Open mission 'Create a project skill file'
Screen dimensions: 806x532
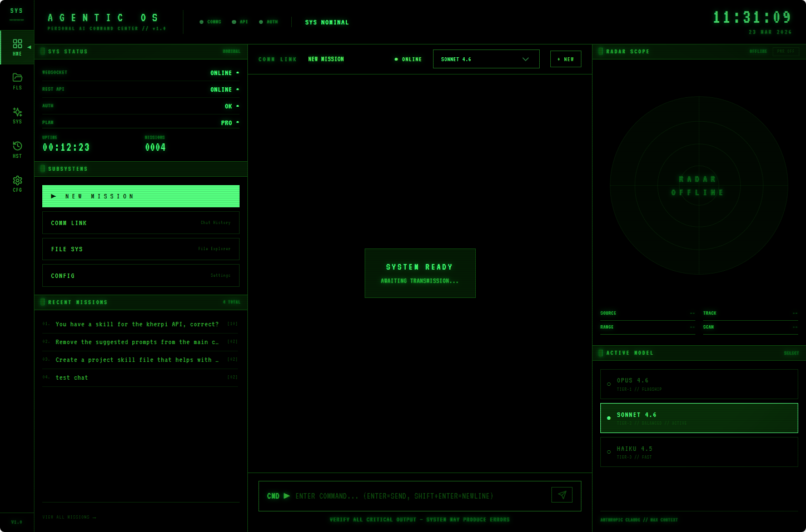[x=141, y=360]
